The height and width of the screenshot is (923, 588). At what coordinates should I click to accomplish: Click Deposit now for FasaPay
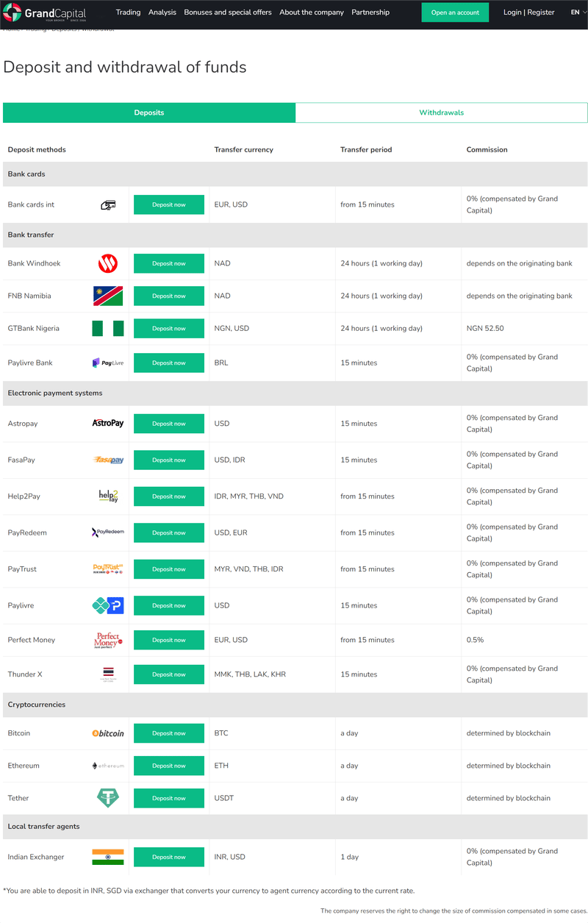pyautogui.click(x=169, y=460)
